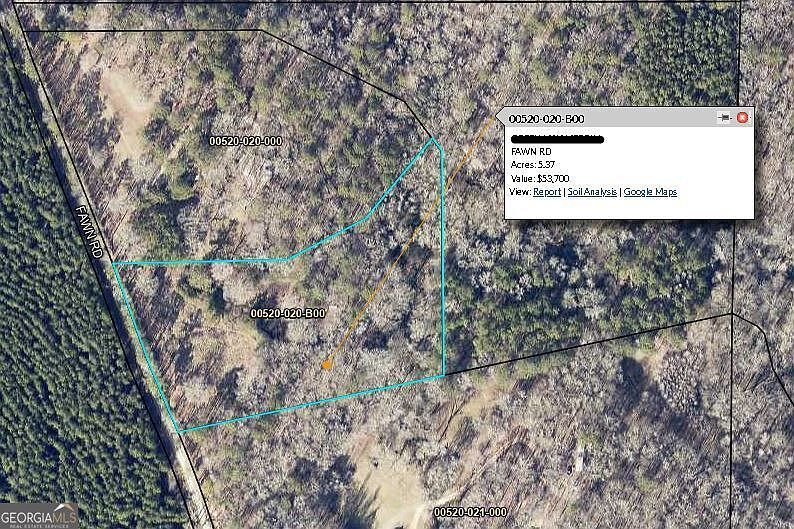This screenshot has height=529, width=794.
Task: Click the View: label in popup
Action: [520, 192]
